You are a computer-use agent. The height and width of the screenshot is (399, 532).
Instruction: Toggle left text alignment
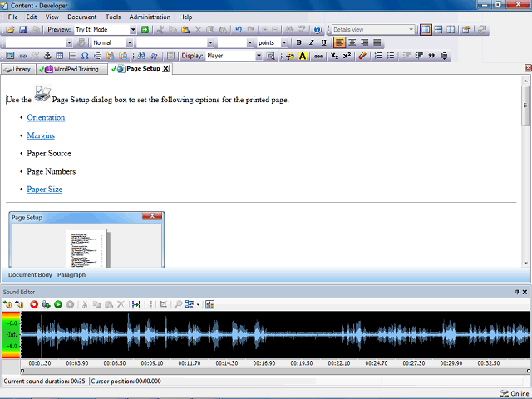339,42
